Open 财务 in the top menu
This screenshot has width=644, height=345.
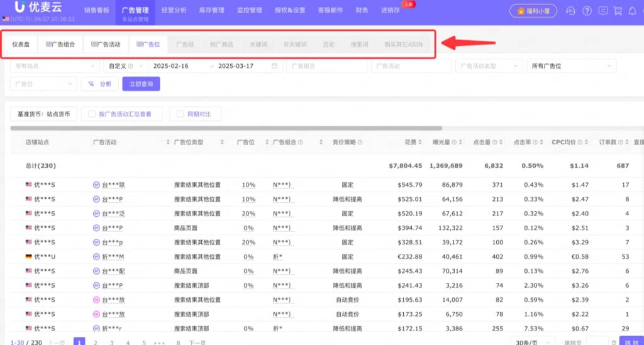pos(362,10)
